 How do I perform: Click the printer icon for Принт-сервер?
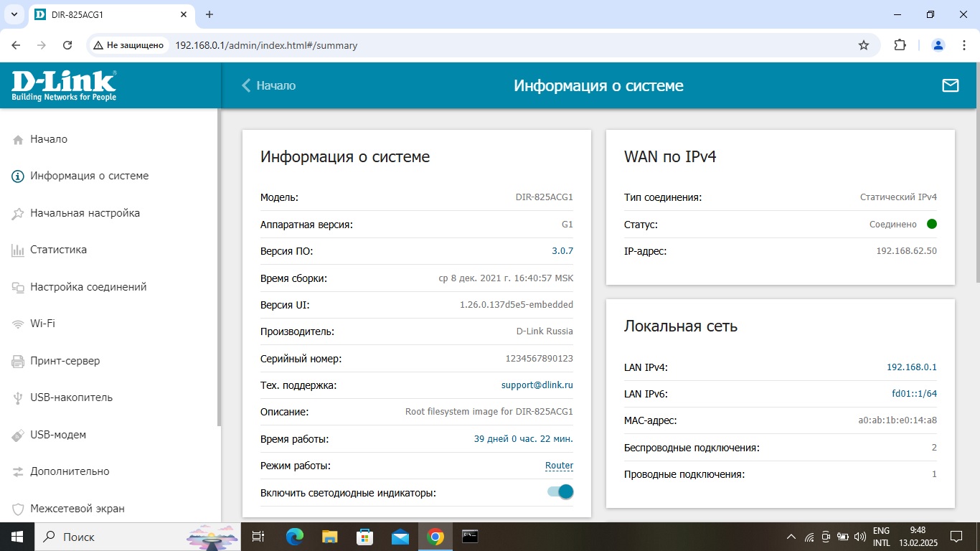click(19, 361)
